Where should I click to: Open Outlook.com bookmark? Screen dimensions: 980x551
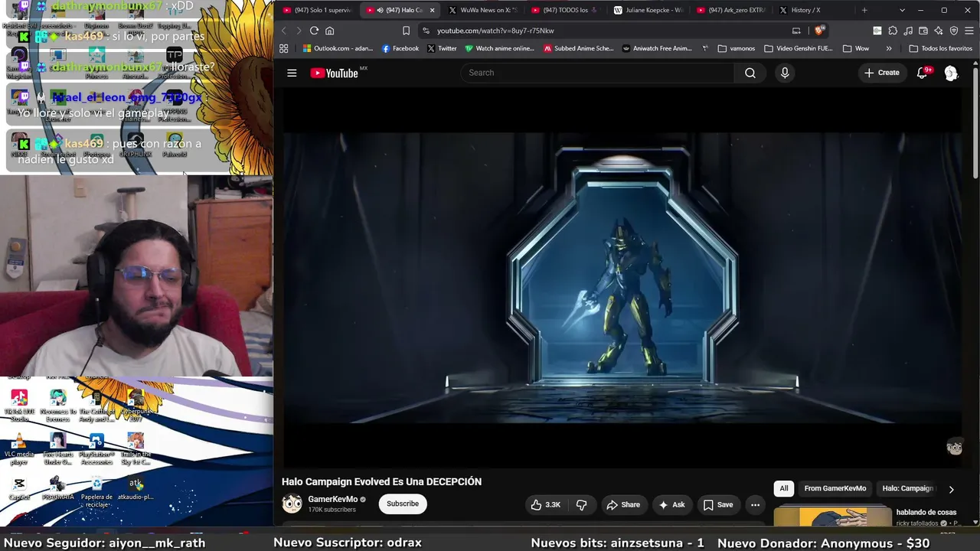click(338, 48)
